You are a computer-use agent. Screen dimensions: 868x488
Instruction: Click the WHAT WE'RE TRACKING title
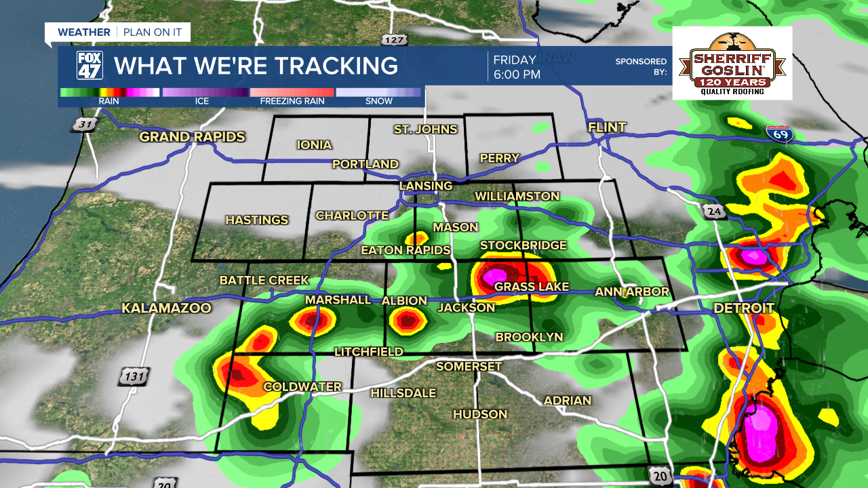click(256, 66)
